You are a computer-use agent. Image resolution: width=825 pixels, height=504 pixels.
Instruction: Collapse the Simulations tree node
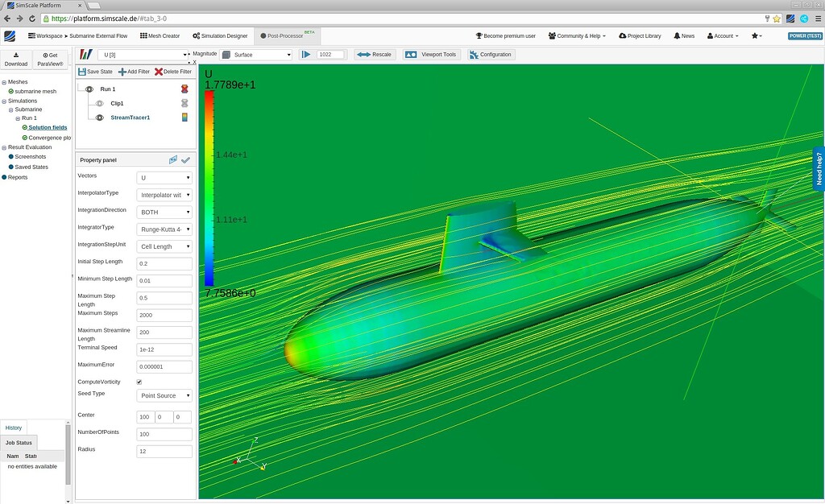coord(5,100)
